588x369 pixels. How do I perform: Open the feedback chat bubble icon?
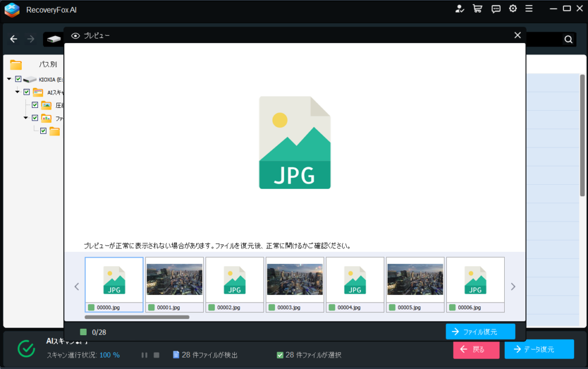coord(496,9)
